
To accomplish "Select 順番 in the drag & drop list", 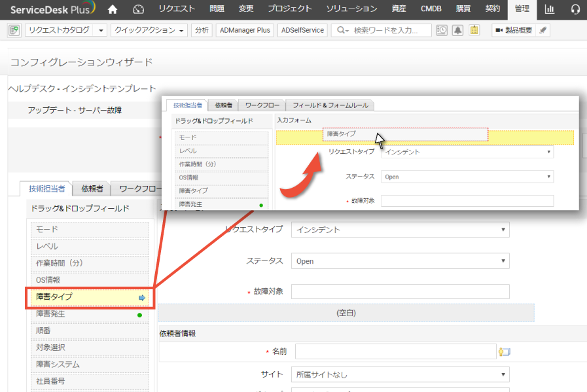I will pos(90,330).
